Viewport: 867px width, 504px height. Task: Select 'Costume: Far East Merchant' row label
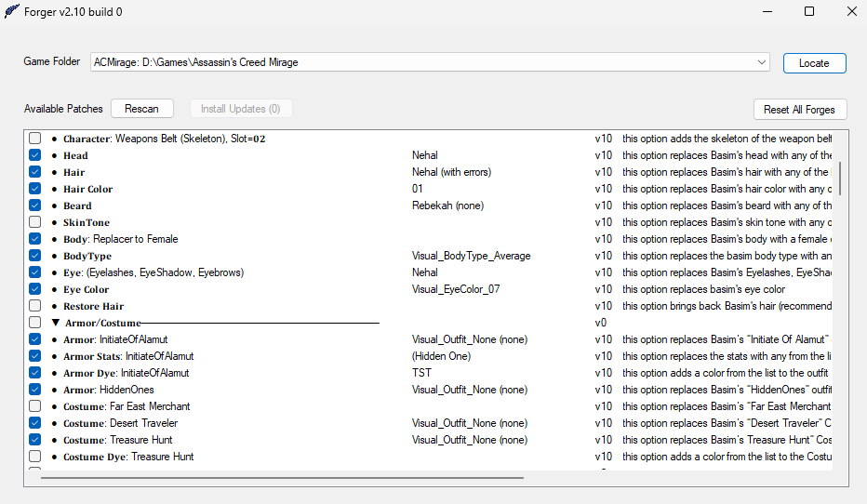[127, 406]
